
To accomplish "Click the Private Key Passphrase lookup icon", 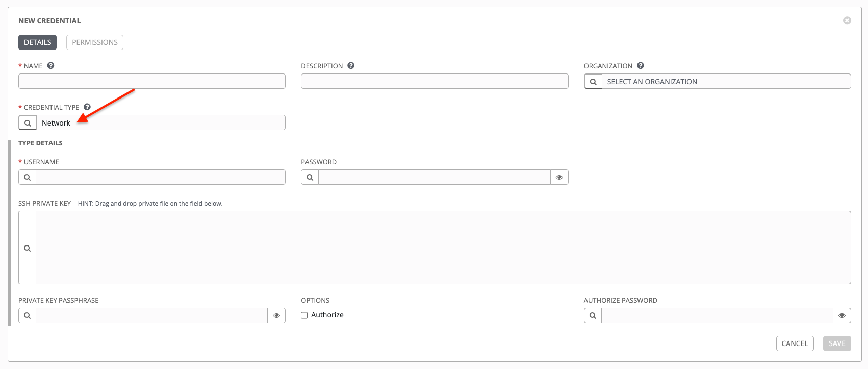I will [28, 316].
